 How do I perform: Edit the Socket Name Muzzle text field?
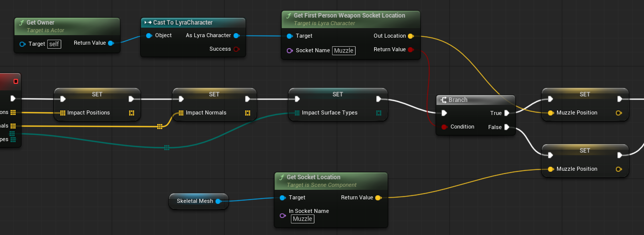click(344, 50)
